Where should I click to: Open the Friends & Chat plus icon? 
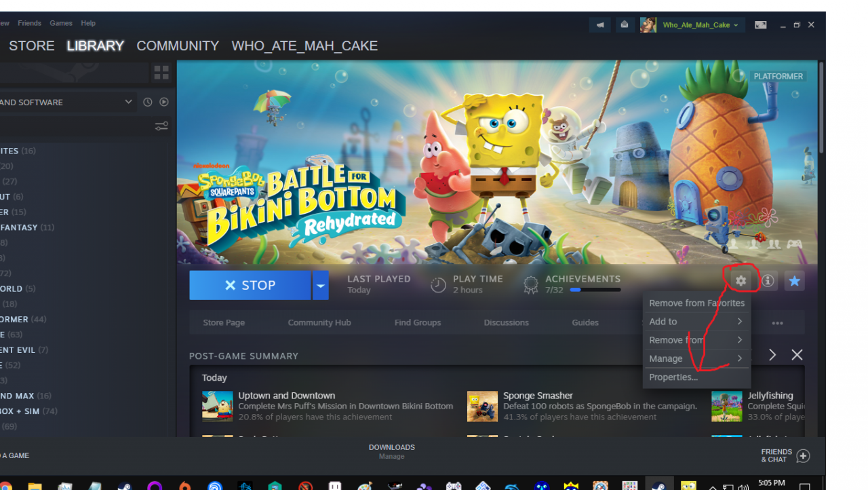coord(803,455)
